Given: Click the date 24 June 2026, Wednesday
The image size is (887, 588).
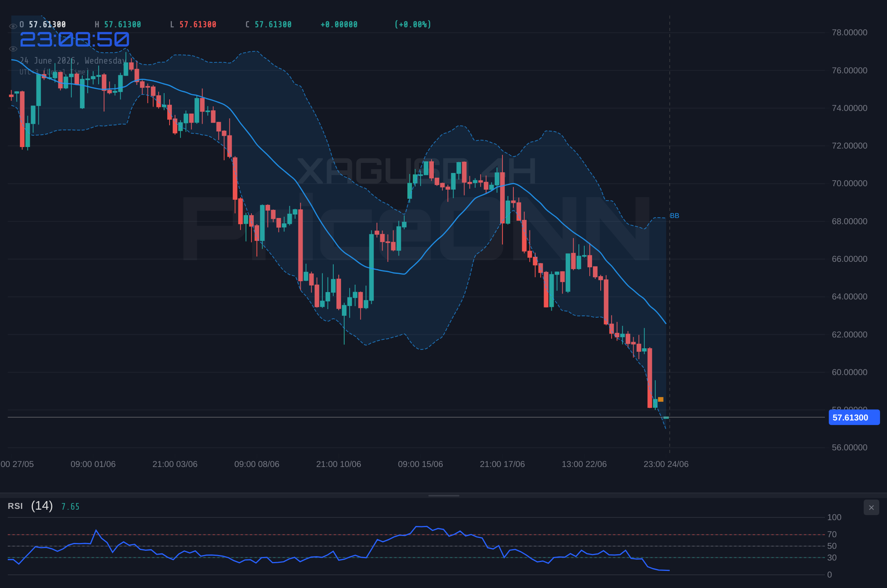Looking at the screenshot, I should (73, 61).
